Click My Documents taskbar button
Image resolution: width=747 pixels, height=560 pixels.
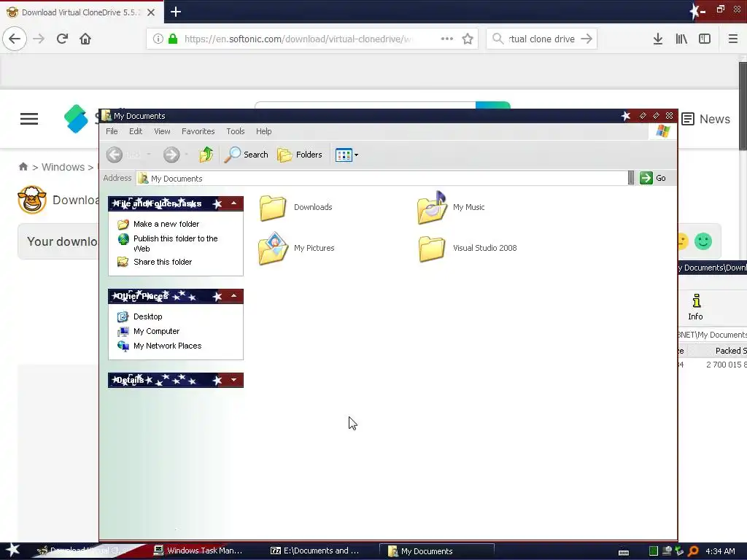[436, 551]
